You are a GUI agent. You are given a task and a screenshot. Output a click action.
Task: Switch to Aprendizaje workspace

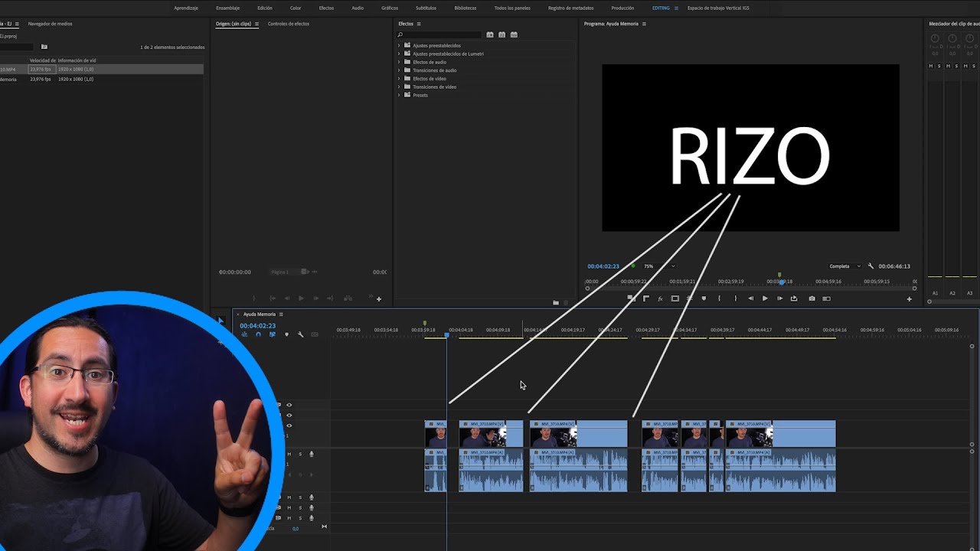186,8
